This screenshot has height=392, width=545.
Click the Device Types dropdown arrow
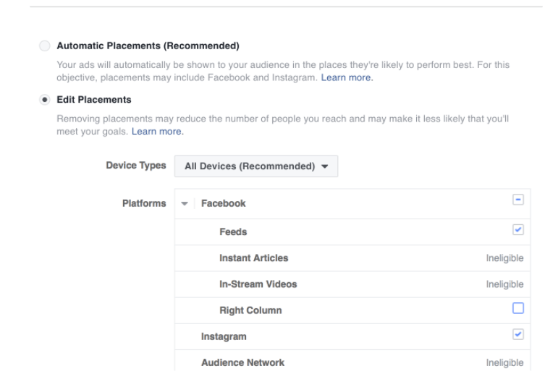point(325,166)
